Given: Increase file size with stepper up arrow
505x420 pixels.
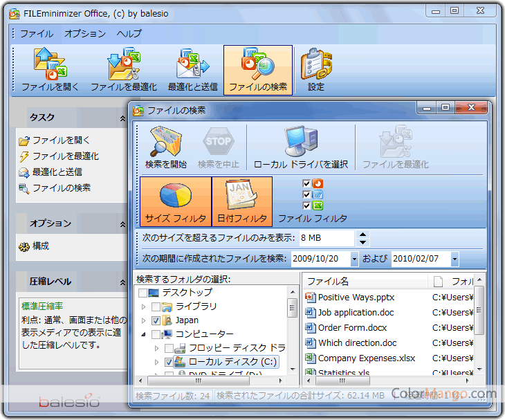Looking at the screenshot, I should click(x=363, y=235).
